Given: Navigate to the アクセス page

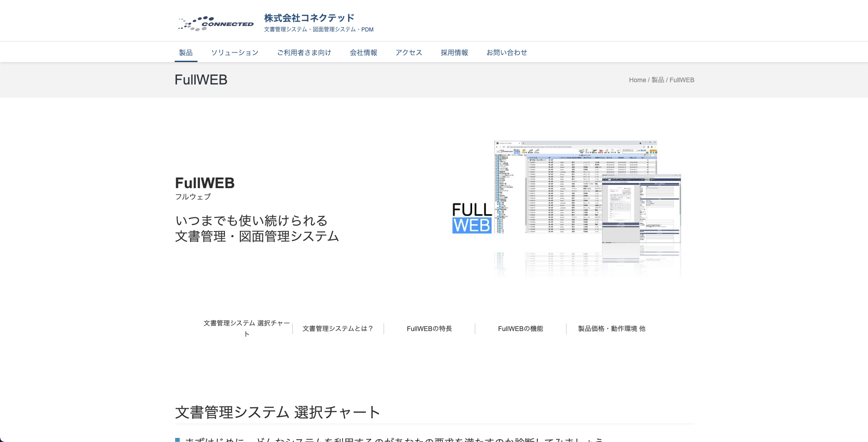Looking at the screenshot, I should 409,53.
